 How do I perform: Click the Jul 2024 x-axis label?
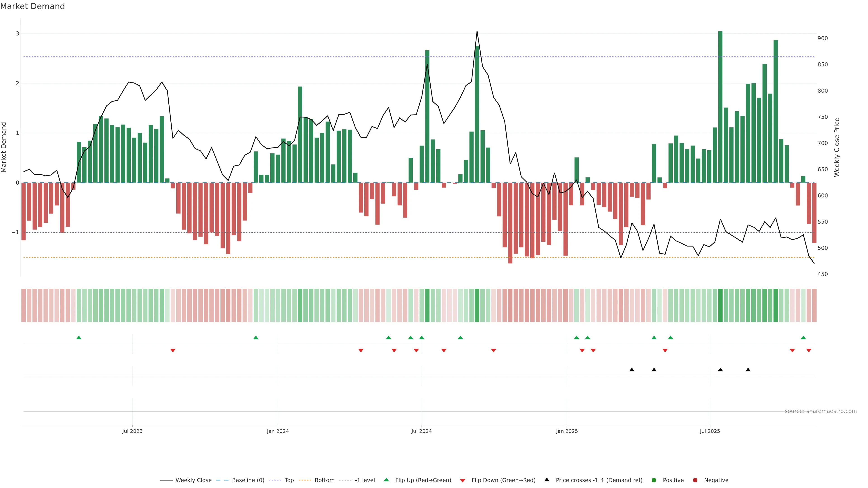[422, 431]
